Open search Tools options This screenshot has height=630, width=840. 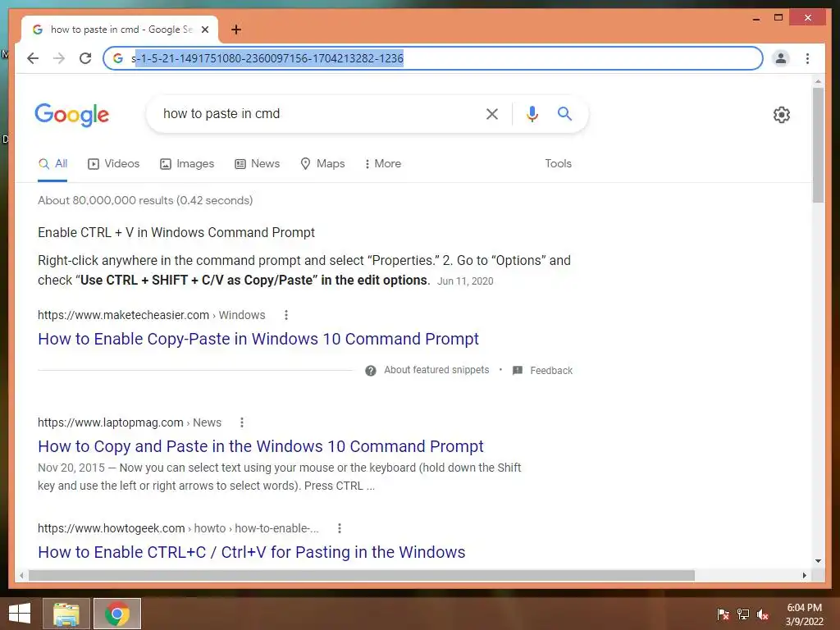pos(558,164)
